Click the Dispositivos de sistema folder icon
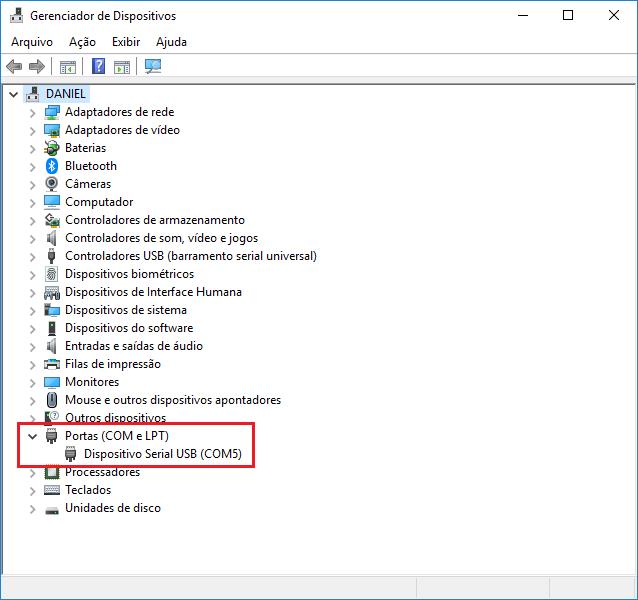638x600 pixels. (52, 310)
